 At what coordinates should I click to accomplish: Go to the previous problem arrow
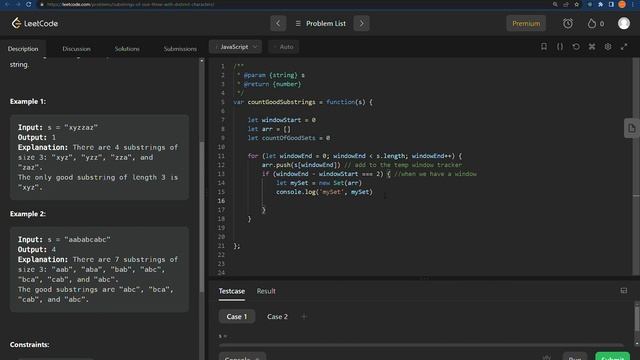[x=278, y=23]
